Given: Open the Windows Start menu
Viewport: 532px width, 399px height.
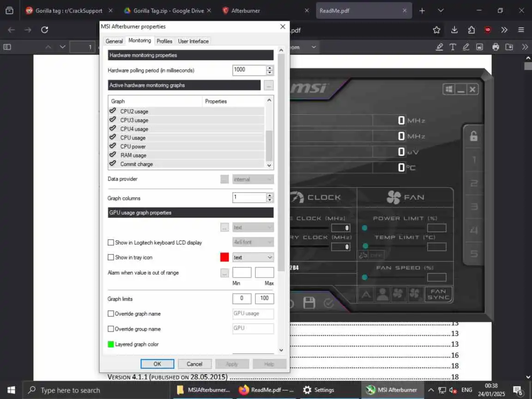Looking at the screenshot, I should coord(11,390).
